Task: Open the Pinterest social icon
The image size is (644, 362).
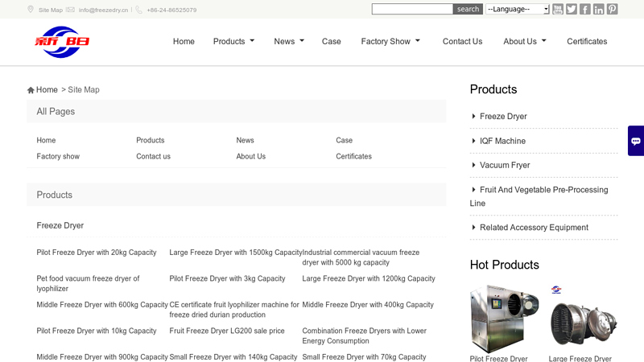Action: [x=612, y=9]
